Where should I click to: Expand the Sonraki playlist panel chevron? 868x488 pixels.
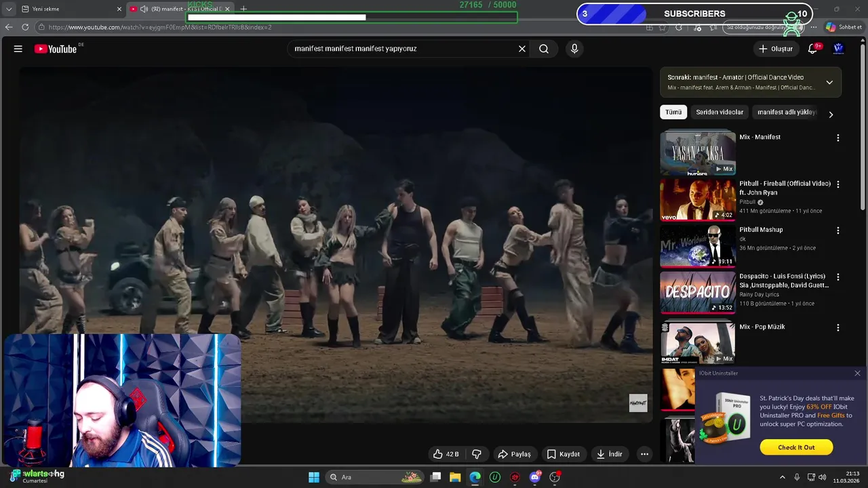click(x=829, y=83)
